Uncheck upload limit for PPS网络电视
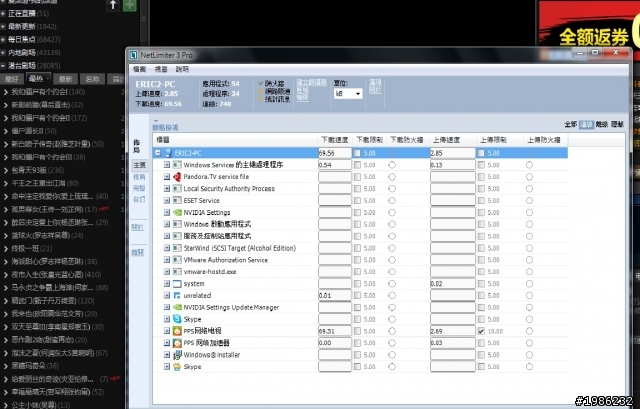 click(481, 331)
